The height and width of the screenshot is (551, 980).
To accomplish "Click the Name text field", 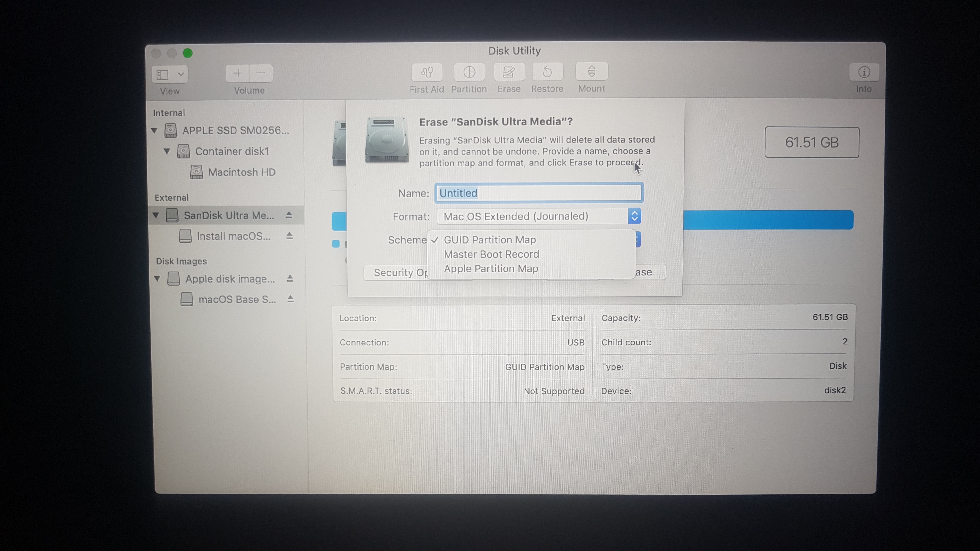I will point(539,193).
